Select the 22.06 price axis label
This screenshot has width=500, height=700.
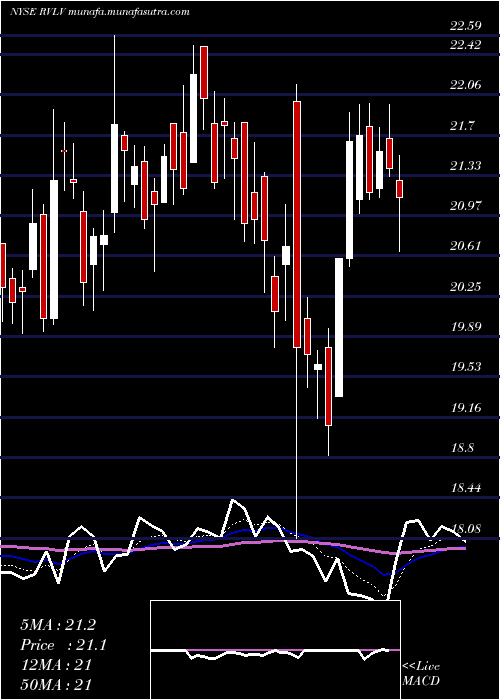[x=466, y=85]
